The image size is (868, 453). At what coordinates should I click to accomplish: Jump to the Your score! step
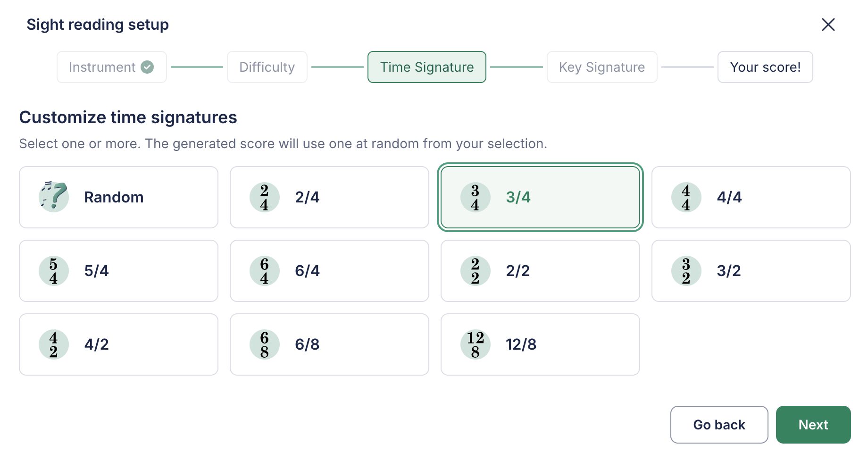[765, 67]
